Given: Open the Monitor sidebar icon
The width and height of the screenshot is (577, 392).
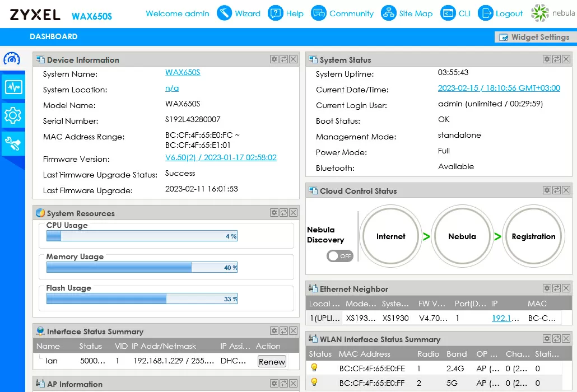Looking at the screenshot, I should pos(13,87).
